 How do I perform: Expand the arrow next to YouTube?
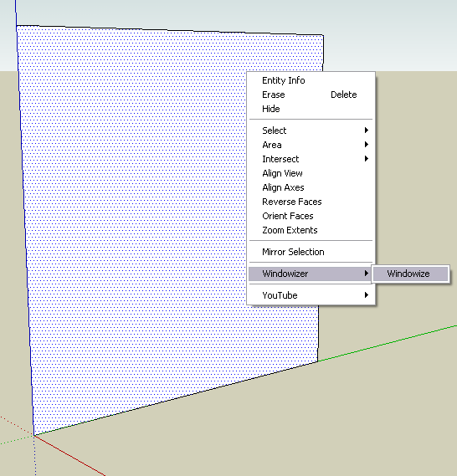(x=367, y=295)
